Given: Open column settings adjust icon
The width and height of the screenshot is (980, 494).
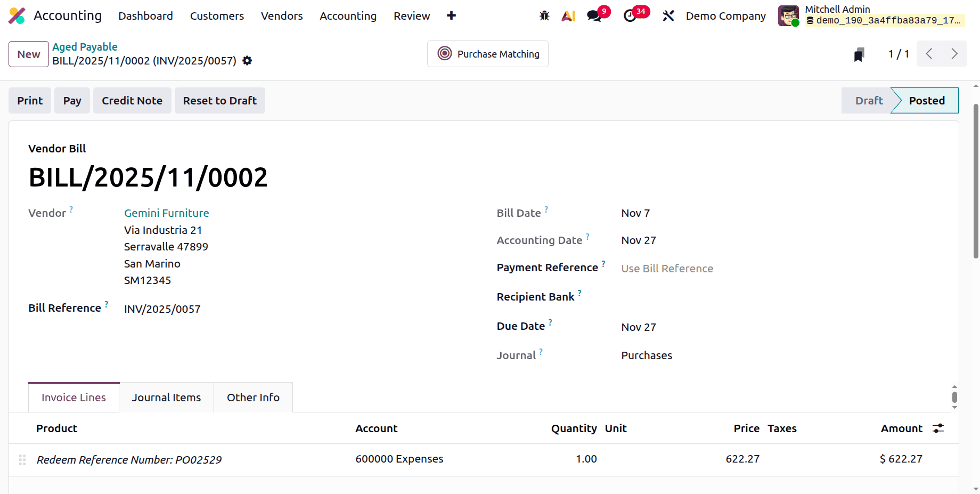Looking at the screenshot, I should click(938, 428).
